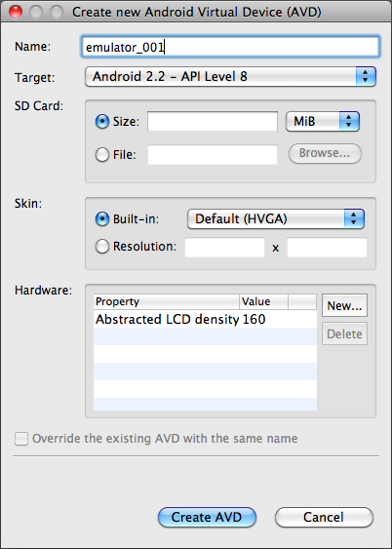Viewport: 392px width, 549px height.
Task: Click the Property column header
Action: 166,301
